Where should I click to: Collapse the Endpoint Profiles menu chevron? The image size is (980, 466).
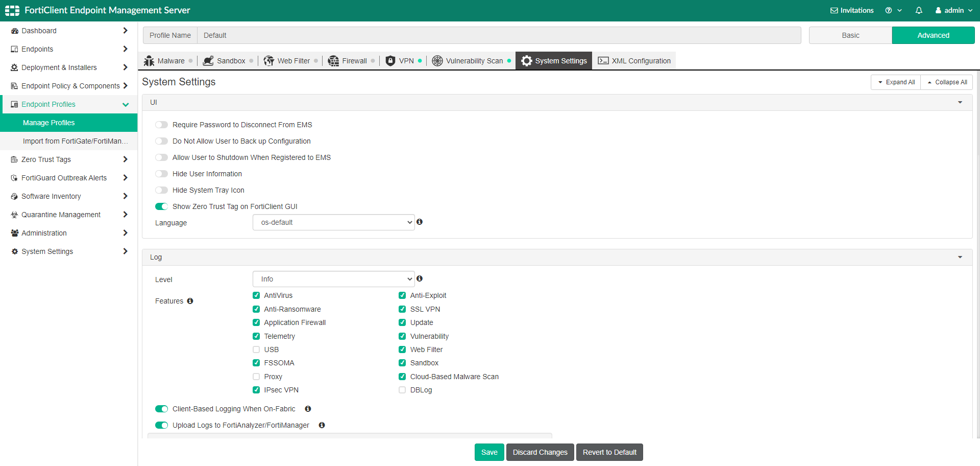point(126,104)
